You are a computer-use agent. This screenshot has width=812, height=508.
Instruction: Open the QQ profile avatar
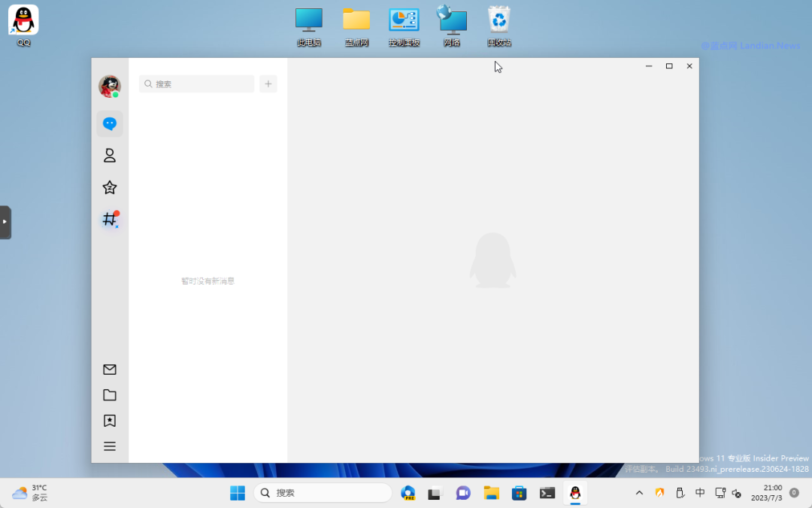[109, 86]
